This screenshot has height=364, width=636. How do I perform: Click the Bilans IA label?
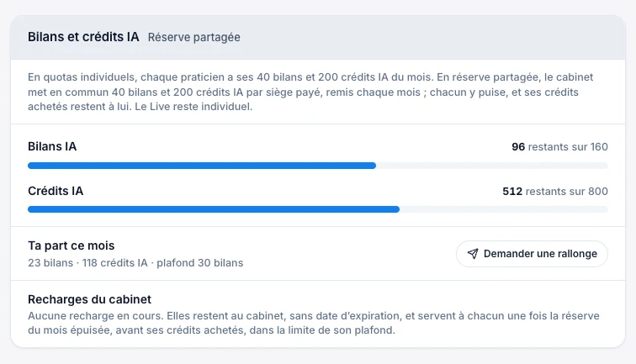pos(52,146)
